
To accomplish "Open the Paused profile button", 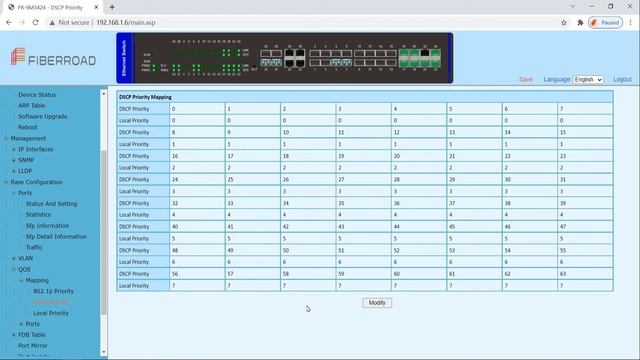I will click(605, 22).
